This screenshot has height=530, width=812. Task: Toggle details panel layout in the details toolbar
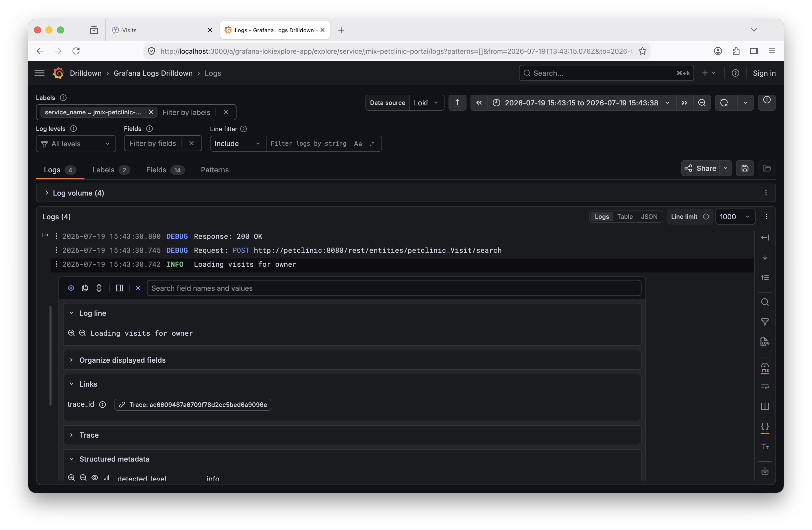119,288
